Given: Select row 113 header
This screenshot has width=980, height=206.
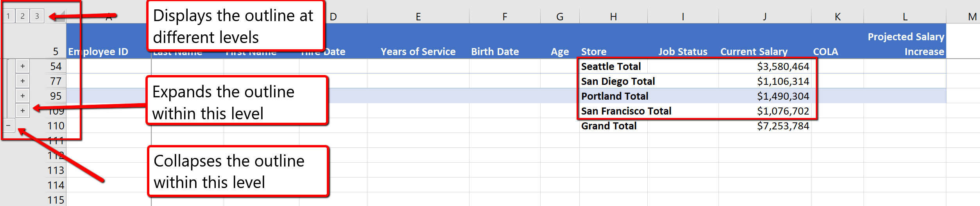Looking at the screenshot, I should 56,170.
